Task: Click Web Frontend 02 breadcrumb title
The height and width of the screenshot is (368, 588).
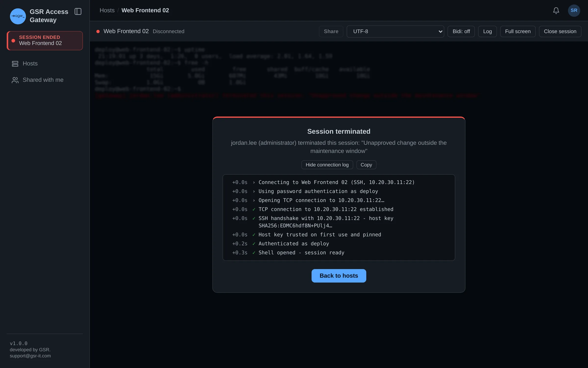Action: coord(145,10)
